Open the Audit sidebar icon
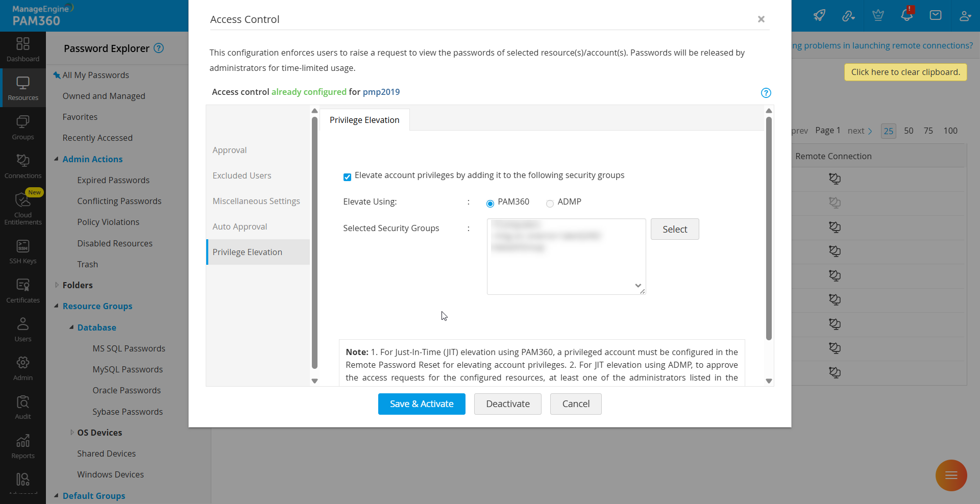This screenshot has height=504, width=980. (x=23, y=407)
